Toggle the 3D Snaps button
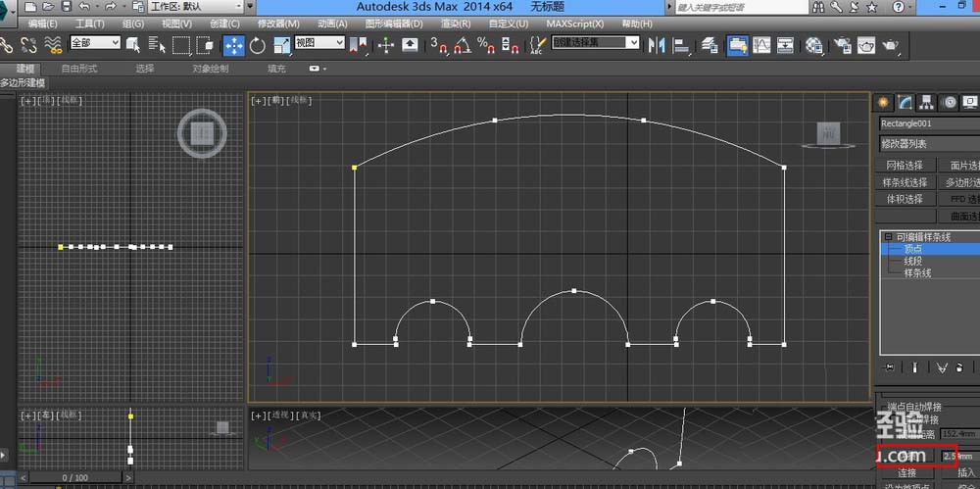The width and height of the screenshot is (980, 489). (x=439, y=44)
